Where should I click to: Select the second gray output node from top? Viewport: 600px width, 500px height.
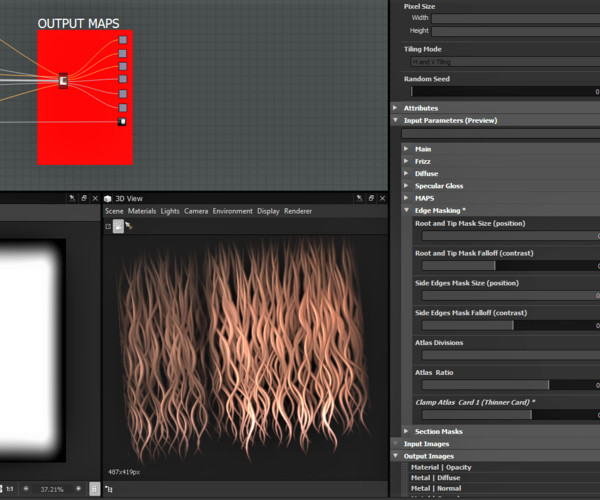click(122, 53)
